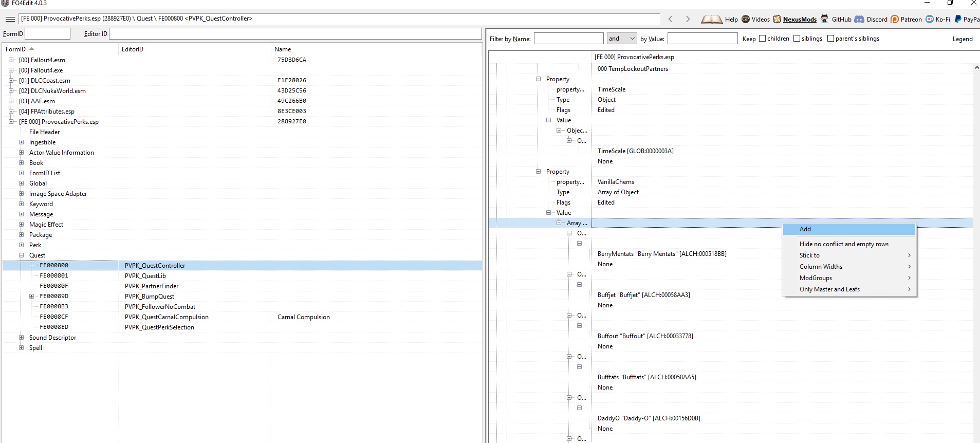The height and width of the screenshot is (443, 980).
Task: Focus the FormID search field
Action: click(x=47, y=34)
